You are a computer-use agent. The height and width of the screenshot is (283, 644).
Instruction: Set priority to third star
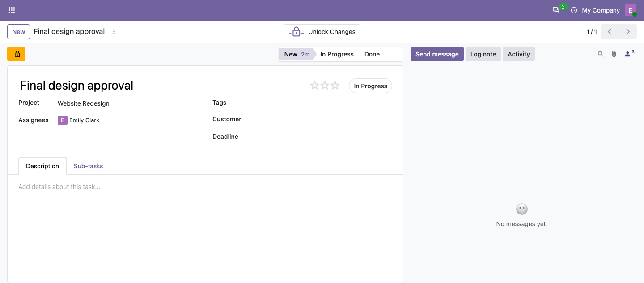335,85
